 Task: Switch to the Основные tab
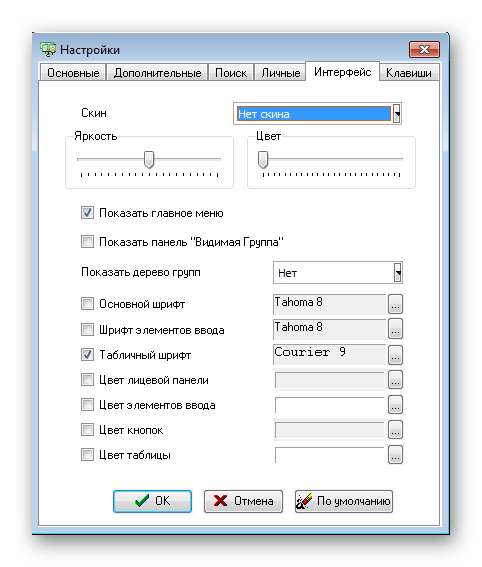tap(73, 73)
